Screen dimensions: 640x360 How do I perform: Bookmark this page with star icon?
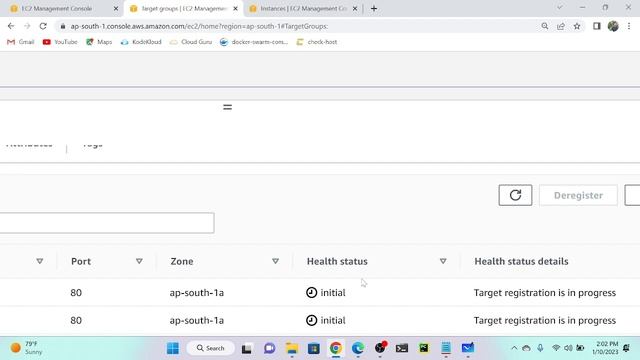[x=577, y=26]
